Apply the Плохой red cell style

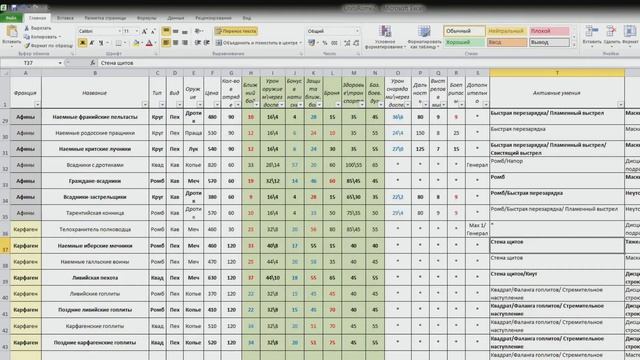[549, 31]
